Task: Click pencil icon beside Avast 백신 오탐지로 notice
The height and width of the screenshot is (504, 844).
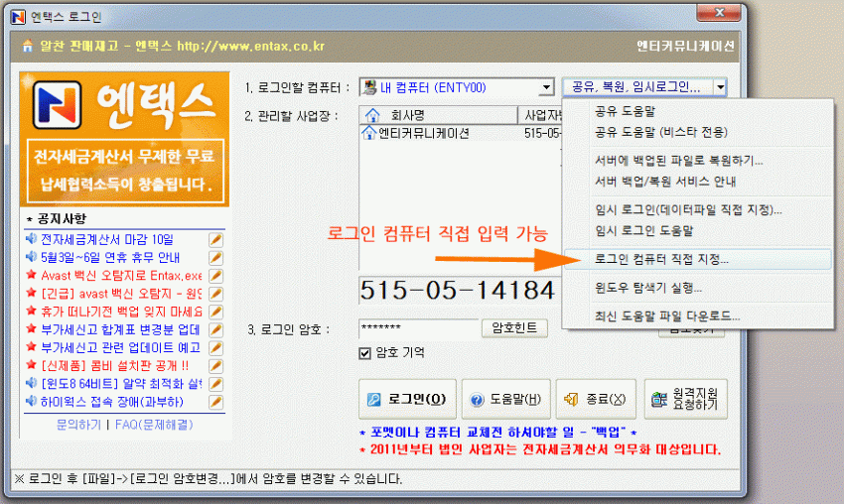Action: (215, 276)
